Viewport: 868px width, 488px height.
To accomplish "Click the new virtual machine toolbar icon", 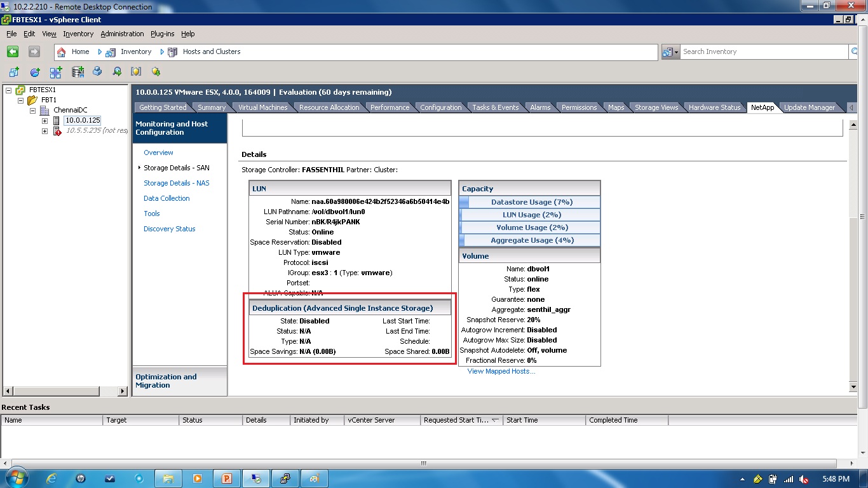I will [14, 71].
